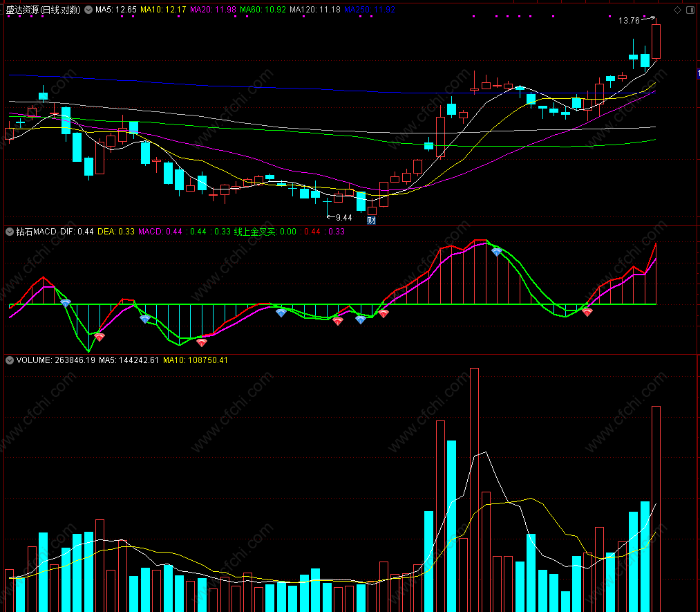Select the stock title 盛达资源(日线,对数)

[x=44, y=10]
